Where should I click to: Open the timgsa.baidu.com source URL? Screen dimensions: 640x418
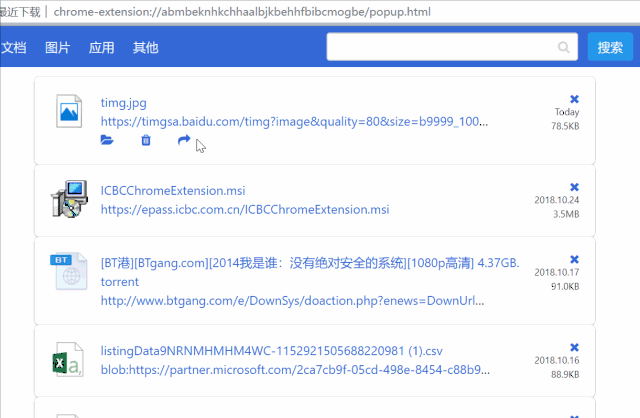click(294, 122)
